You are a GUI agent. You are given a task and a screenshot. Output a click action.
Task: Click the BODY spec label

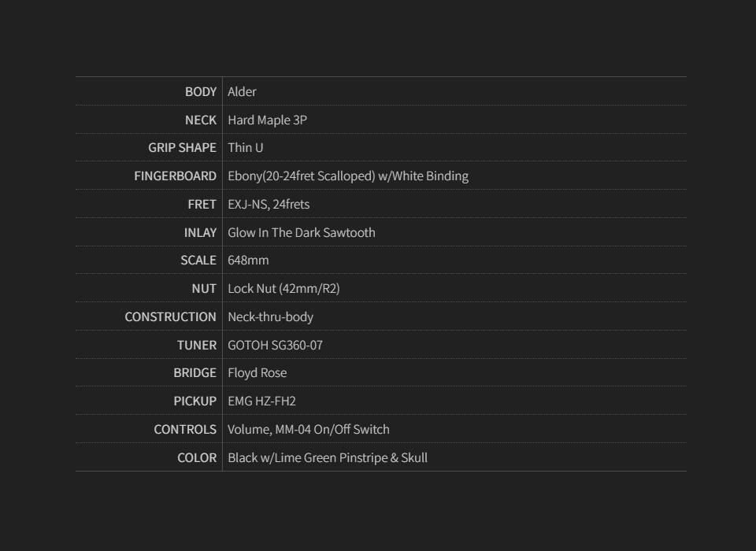[x=201, y=91]
